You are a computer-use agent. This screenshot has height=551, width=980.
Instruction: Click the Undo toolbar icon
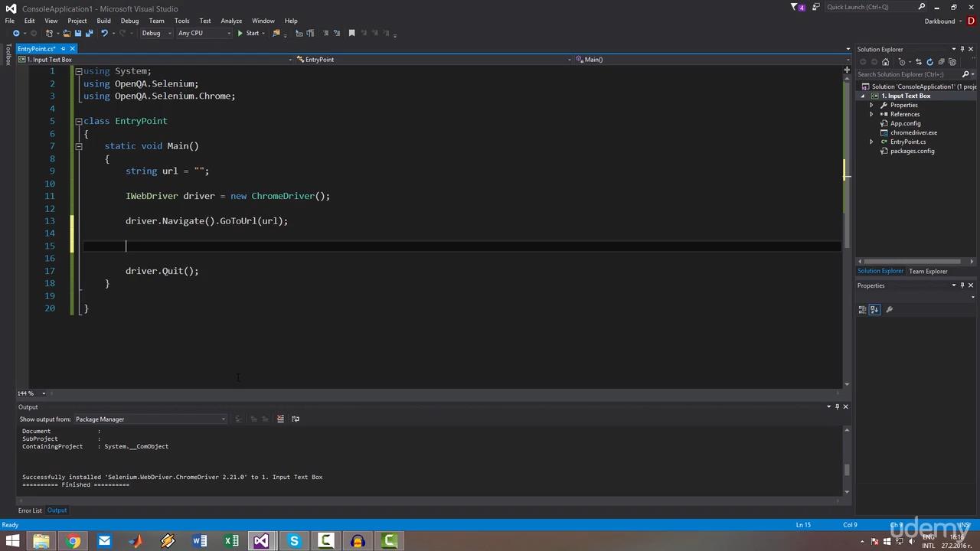coord(104,33)
